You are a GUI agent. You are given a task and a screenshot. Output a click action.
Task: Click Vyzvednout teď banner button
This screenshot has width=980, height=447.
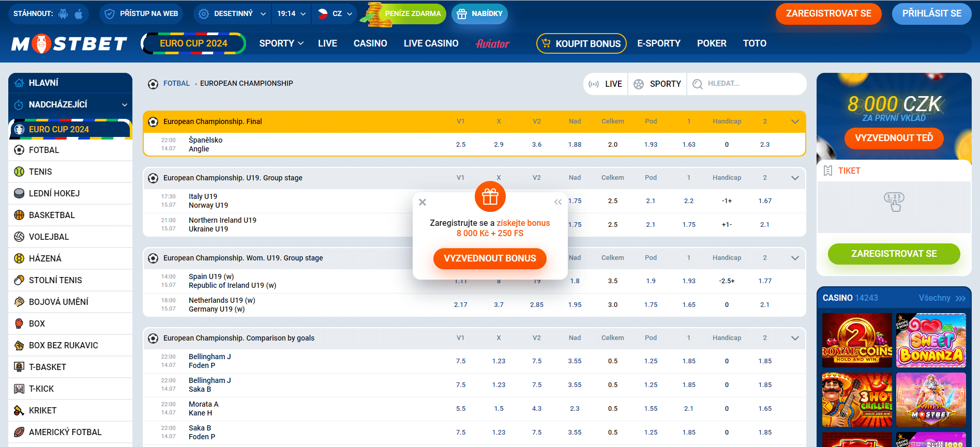pyautogui.click(x=894, y=138)
